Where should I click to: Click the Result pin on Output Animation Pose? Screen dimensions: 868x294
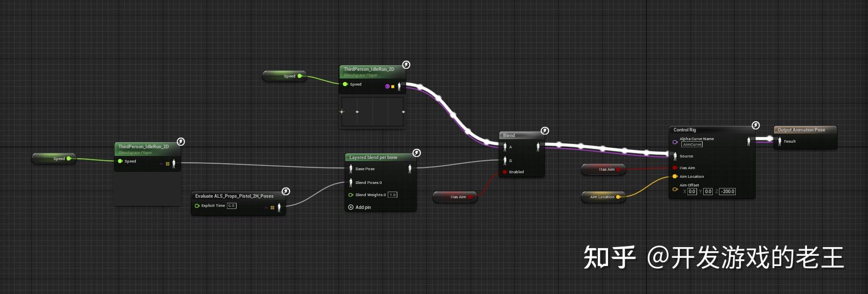pyautogui.click(x=779, y=141)
